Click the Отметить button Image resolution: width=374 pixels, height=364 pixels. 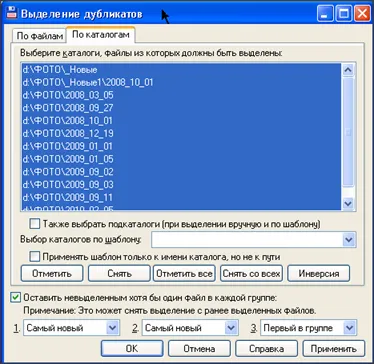52,274
